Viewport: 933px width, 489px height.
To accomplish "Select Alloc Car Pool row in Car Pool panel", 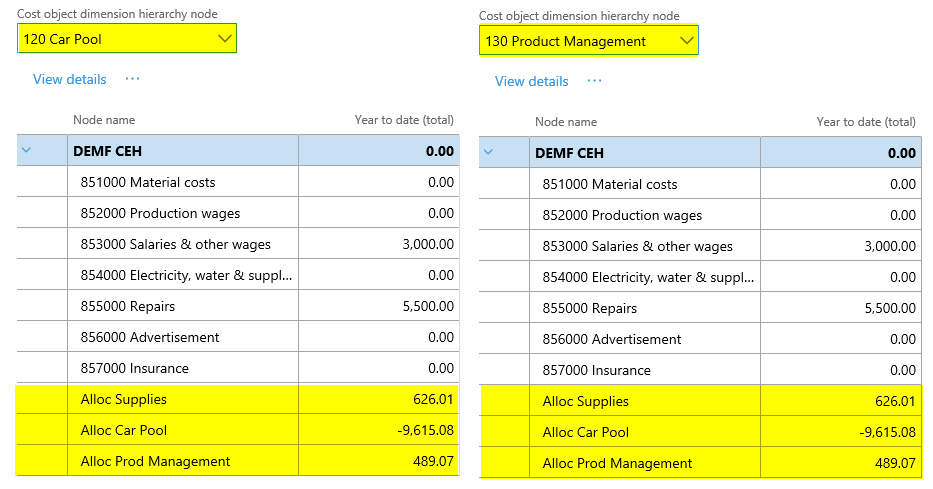I will 124,430.
